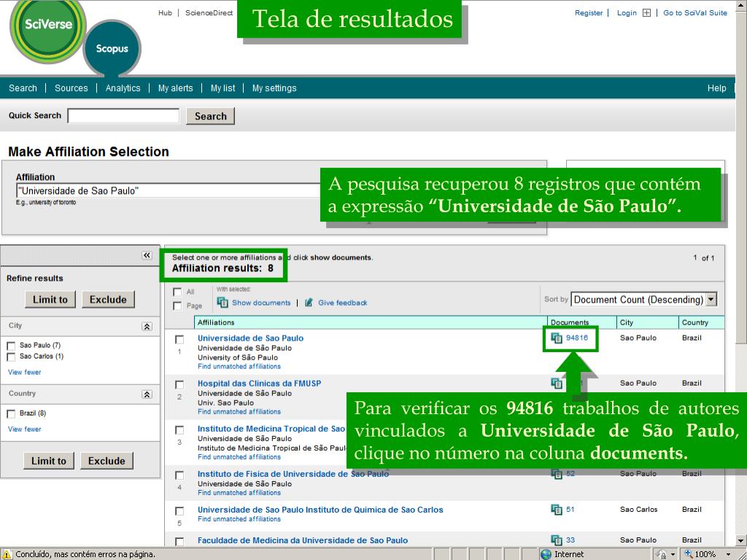
Task: Open the Hospital das Clinicas da FMUSP link
Action: 259,384
